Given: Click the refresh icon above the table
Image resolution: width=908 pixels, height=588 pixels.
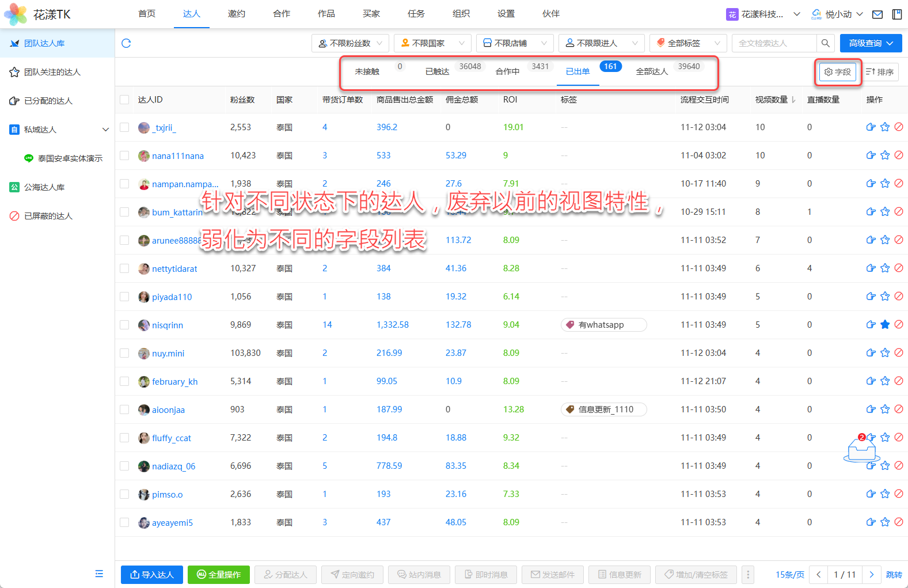Looking at the screenshot, I should 126,43.
